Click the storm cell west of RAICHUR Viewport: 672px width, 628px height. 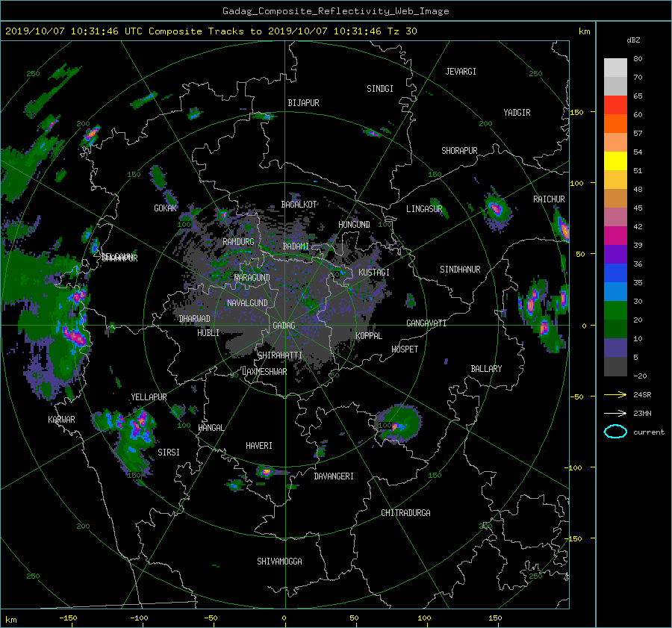pyautogui.click(x=496, y=209)
